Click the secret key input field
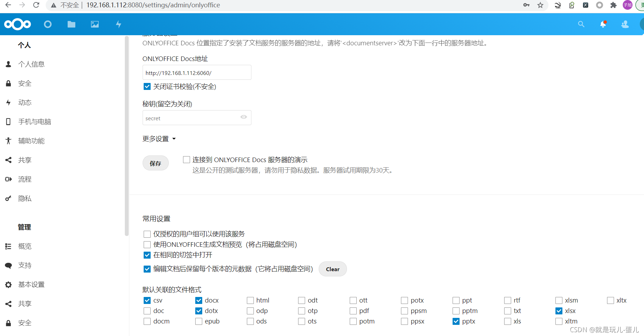Viewport: 644px width, 336px height. [197, 118]
